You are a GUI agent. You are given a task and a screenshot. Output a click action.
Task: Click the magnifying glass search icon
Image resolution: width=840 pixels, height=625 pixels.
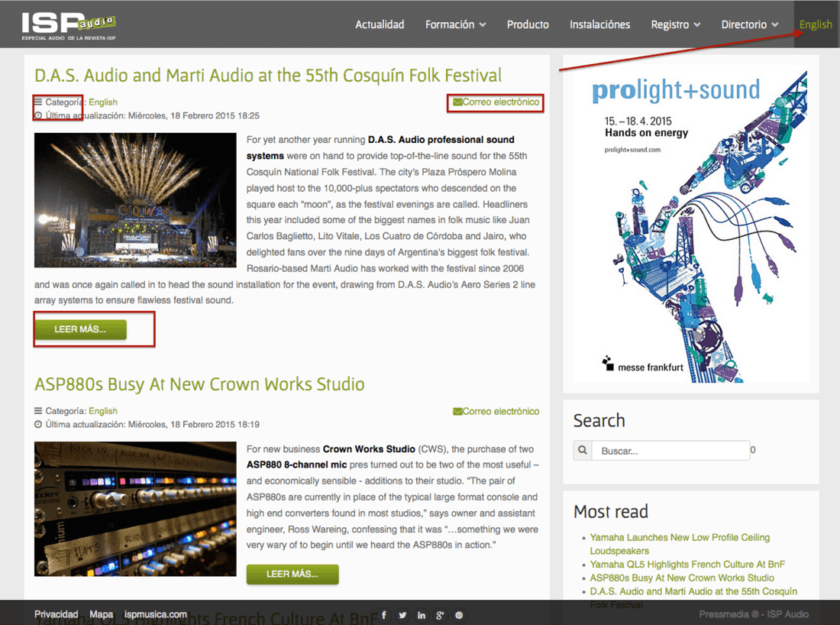pos(583,450)
